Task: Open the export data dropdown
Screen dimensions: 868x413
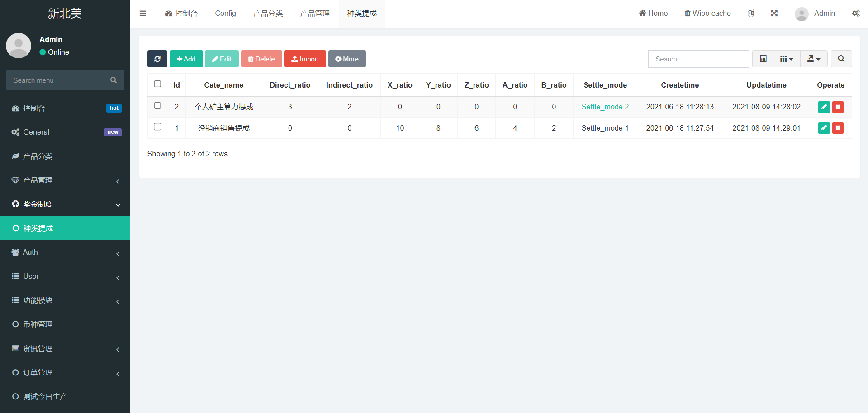Action: coord(813,59)
